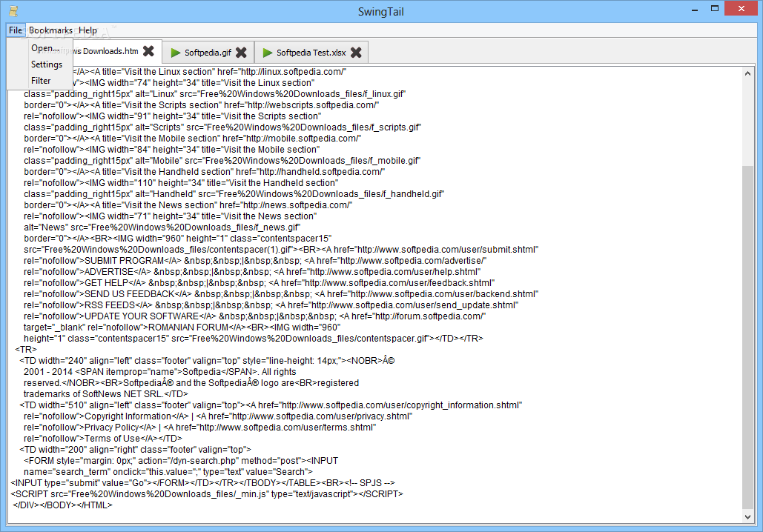
Task: Click the 'GET HELP' log line
Action: point(259,283)
